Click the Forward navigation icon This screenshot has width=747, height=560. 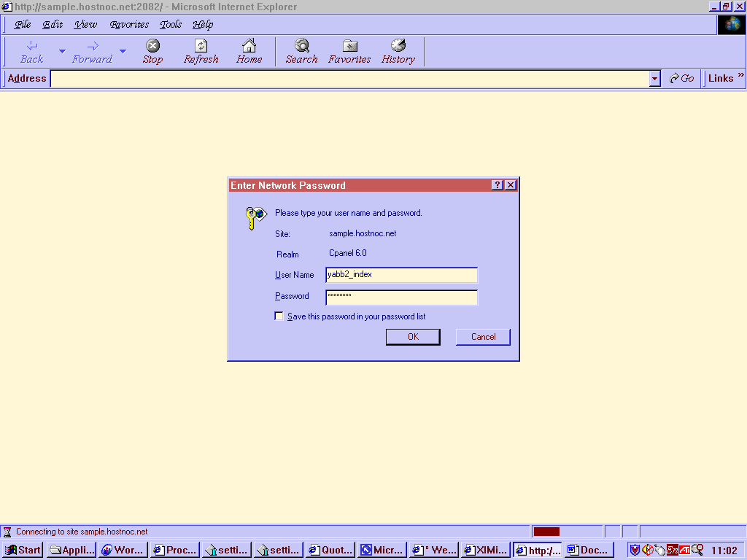92,47
